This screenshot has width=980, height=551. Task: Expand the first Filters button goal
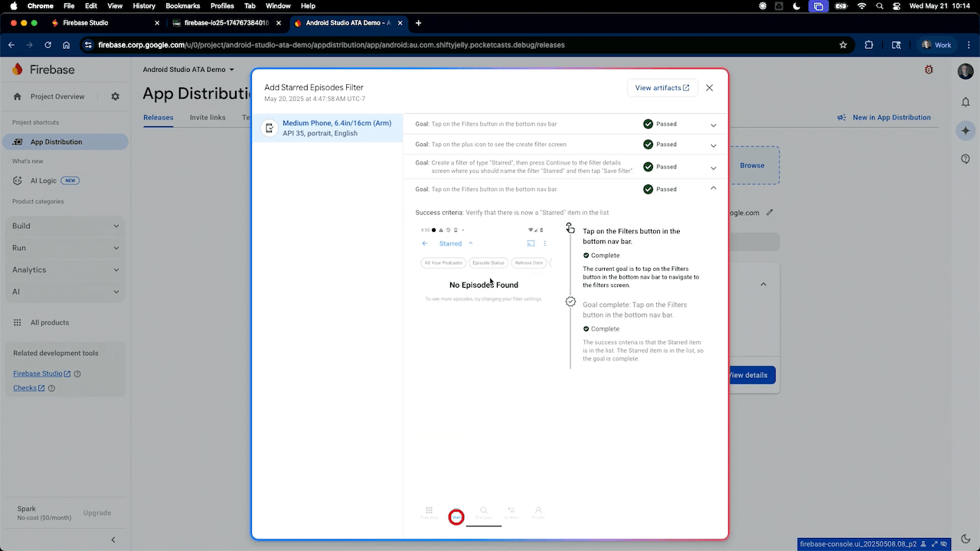pos(713,125)
